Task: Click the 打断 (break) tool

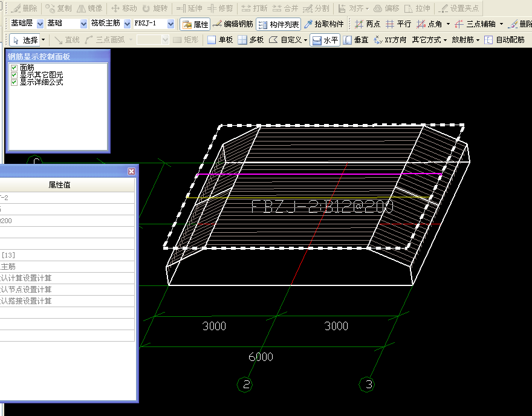Action: click(x=255, y=8)
